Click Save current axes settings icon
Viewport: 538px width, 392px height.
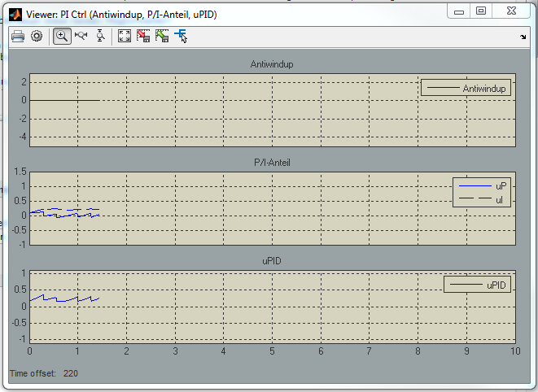(143, 36)
